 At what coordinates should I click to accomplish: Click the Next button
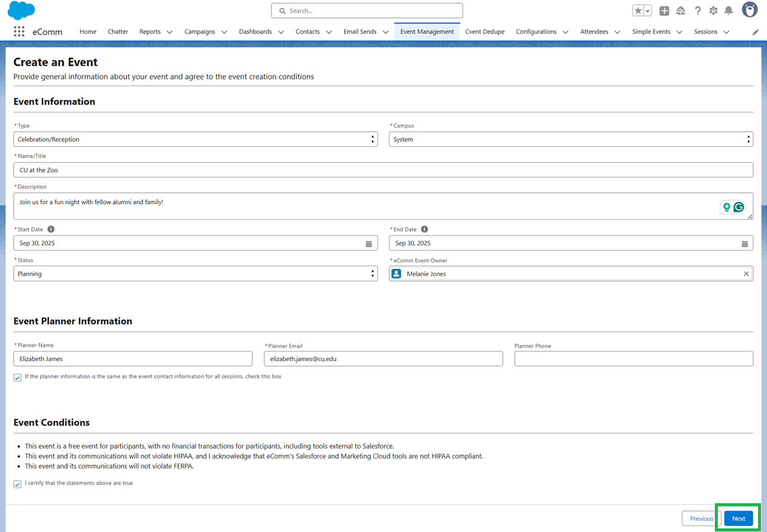coord(738,519)
